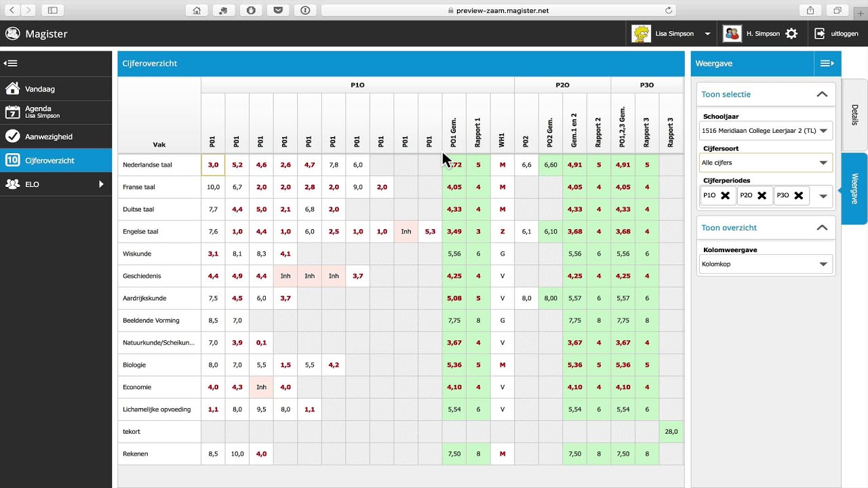Remove the P1O period tag
The width and height of the screenshot is (868, 488).
click(x=725, y=195)
